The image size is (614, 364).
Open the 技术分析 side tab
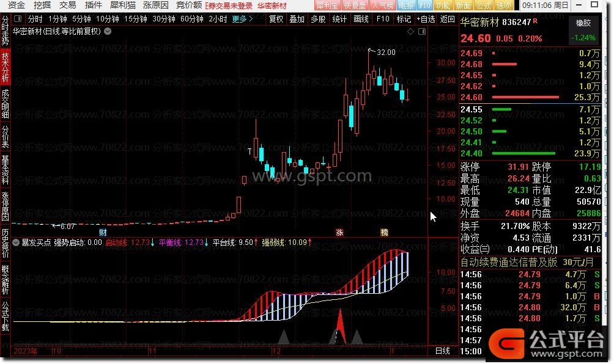(5, 67)
